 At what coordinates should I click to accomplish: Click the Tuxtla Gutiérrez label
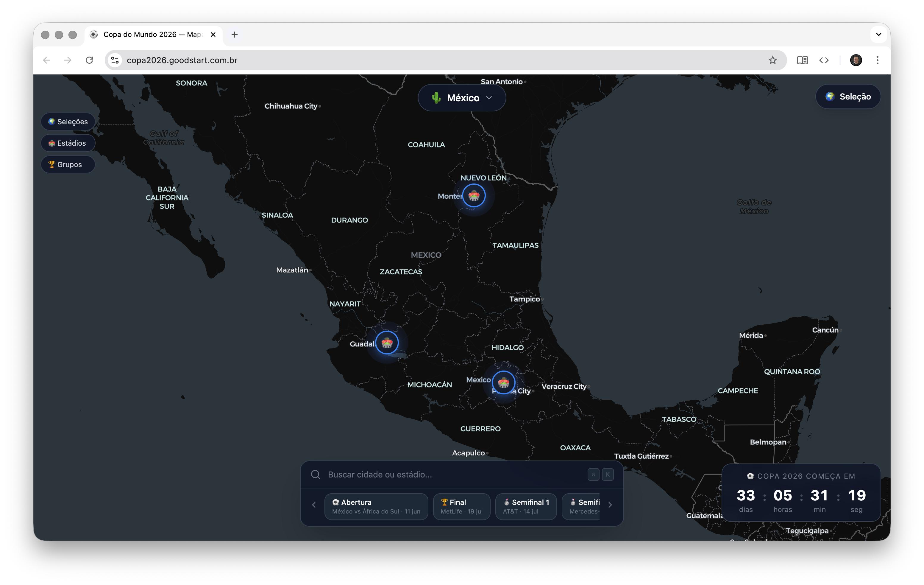point(641,456)
